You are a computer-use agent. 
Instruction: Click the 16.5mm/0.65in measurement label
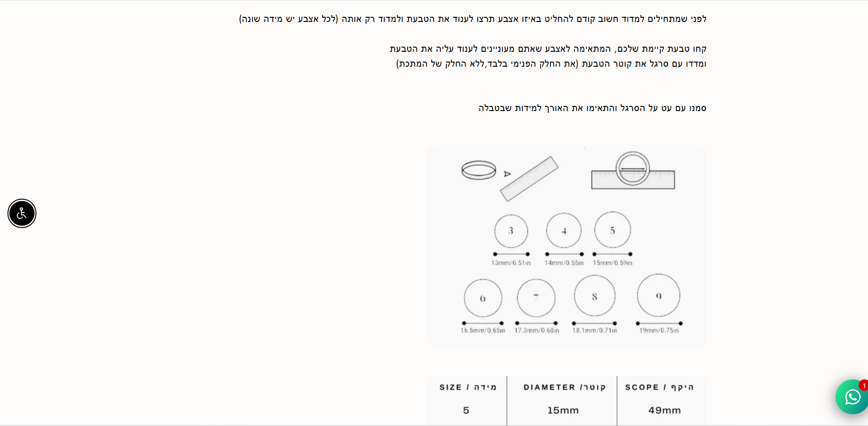tap(483, 330)
